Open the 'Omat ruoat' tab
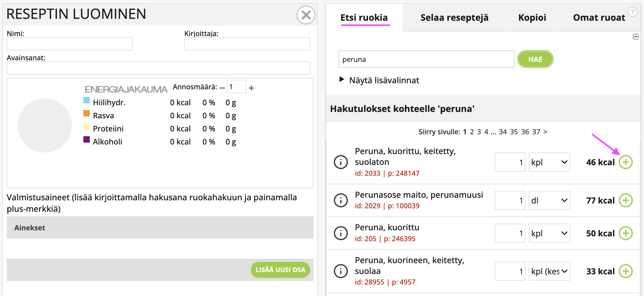644x296 pixels. click(x=599, y=18)
